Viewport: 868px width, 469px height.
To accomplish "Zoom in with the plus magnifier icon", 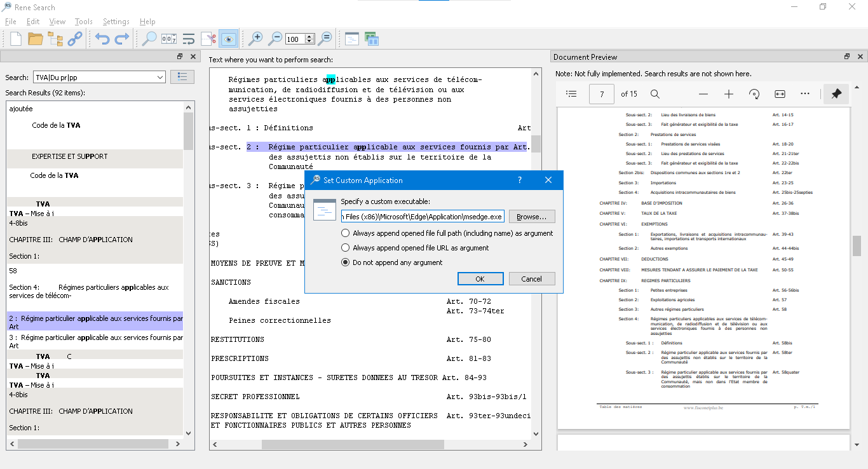I will coord(255,39).
